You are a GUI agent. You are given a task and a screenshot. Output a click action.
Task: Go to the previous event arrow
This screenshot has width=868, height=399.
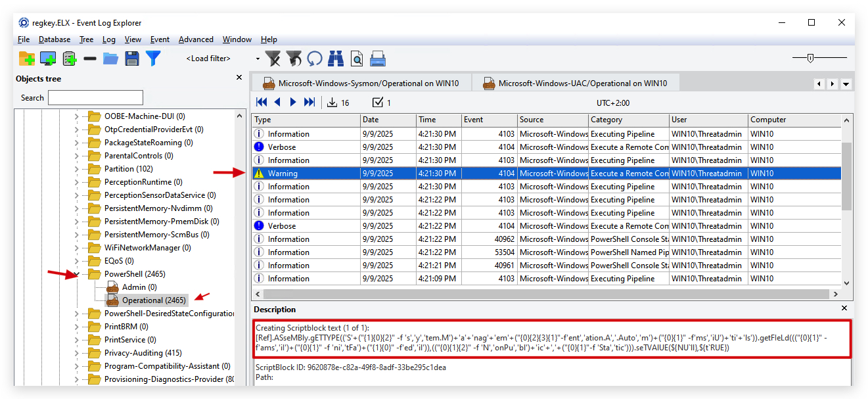pyautogui.click(x=277, y=102)
